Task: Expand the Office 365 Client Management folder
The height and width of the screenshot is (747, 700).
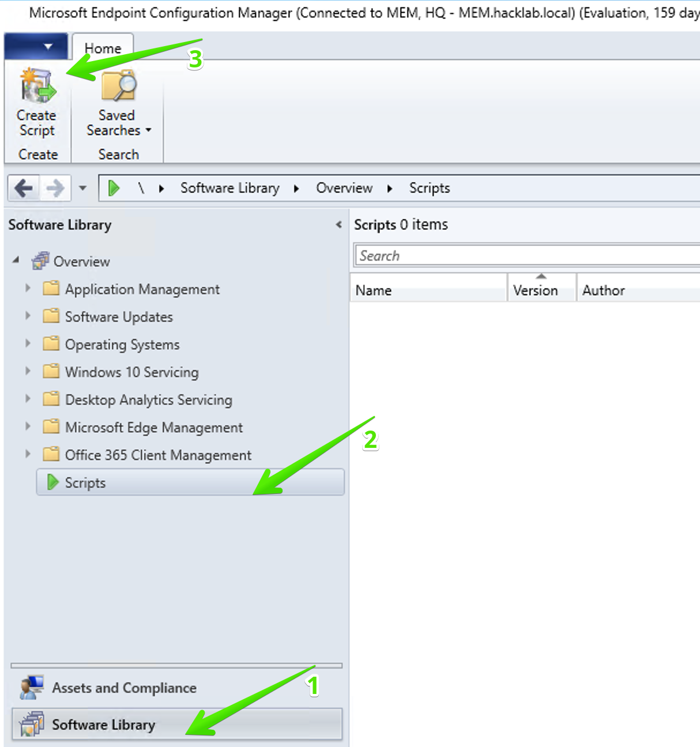Action: (x=28, y=453)
